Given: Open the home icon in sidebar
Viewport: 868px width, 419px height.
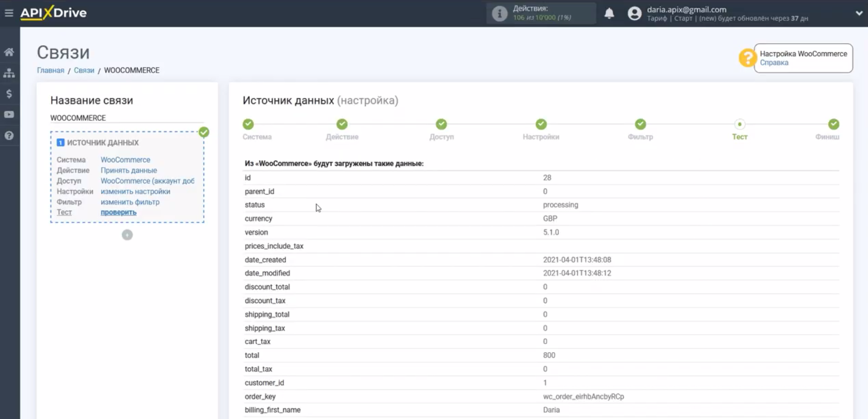Looking at the screenshot, I should pos(9,52).
